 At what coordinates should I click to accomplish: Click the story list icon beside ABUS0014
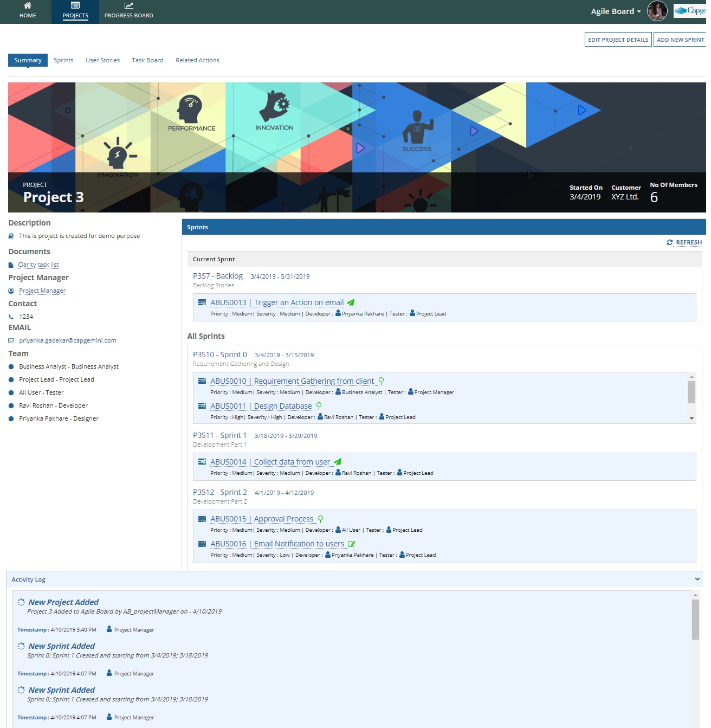(201, 461)
